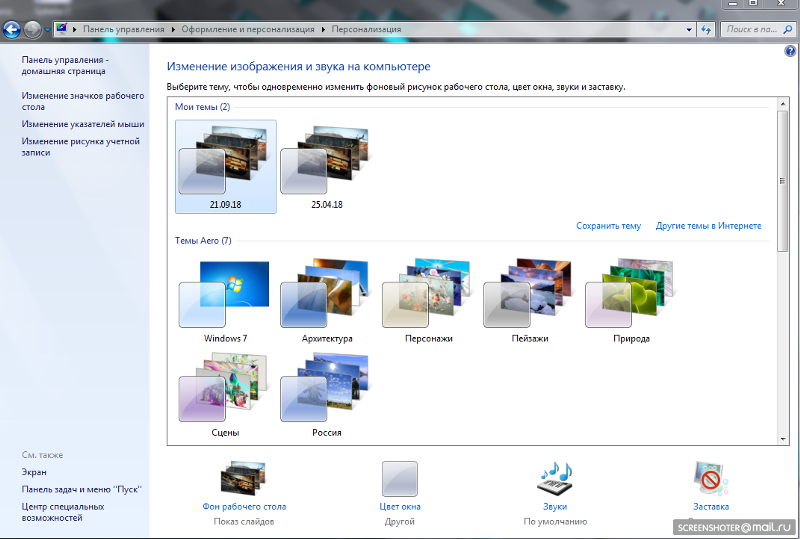Open screen saver icon
The image size is (800, 539).
pyautogui.click(x=711, y=479)
